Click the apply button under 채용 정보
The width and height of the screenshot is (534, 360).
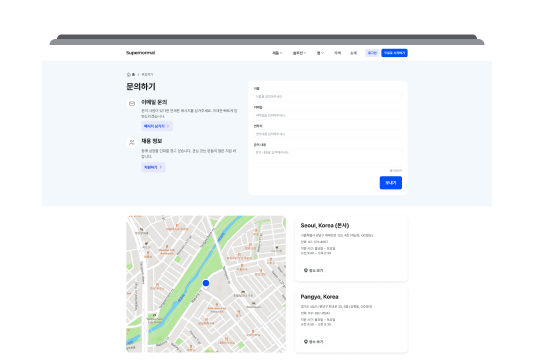coord(153,167)
